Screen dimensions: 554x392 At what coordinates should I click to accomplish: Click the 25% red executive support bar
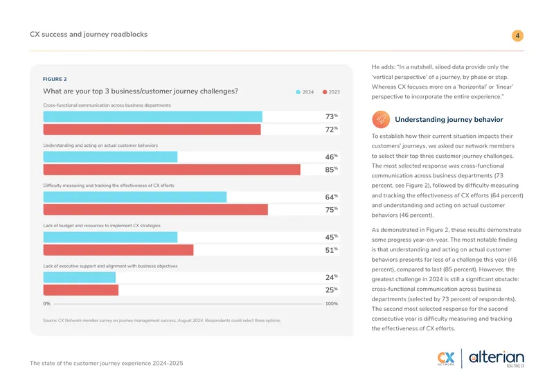[x=81, y=290]
